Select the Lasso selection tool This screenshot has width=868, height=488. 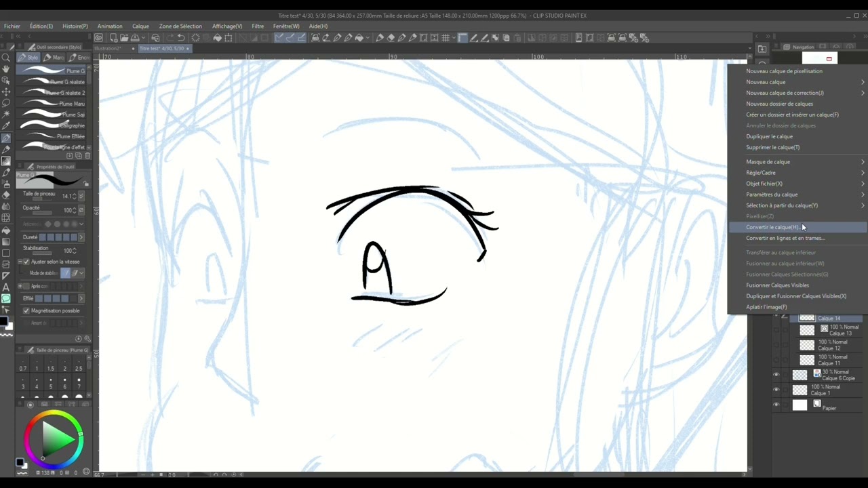pos(6,103)
